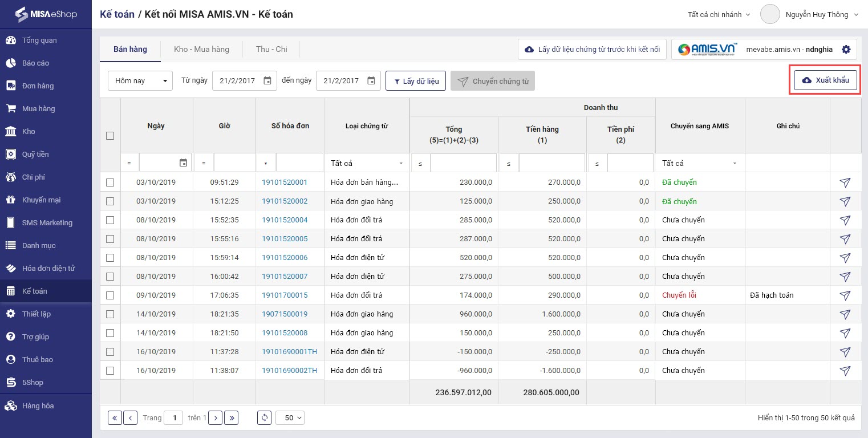Check the row for invoice 19101520004
The width and height of the screenshot is (868, 438).
click(110, 220)
